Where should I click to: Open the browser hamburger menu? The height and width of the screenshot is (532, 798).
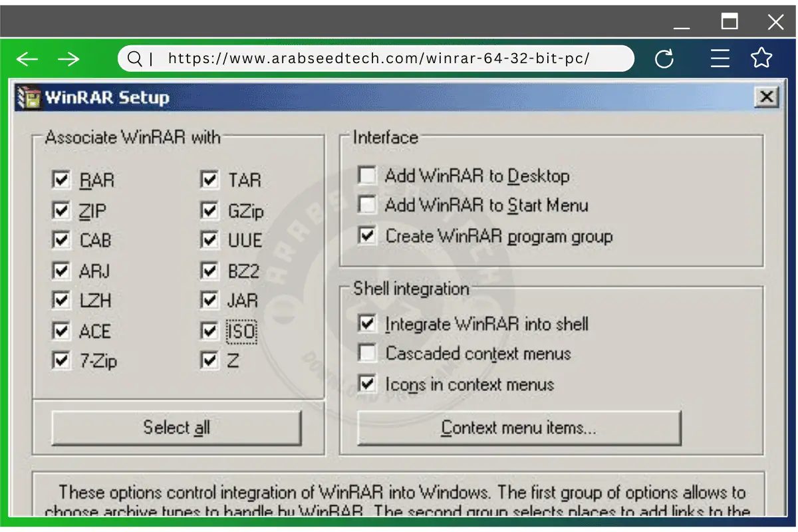click(x=720, y=59)
